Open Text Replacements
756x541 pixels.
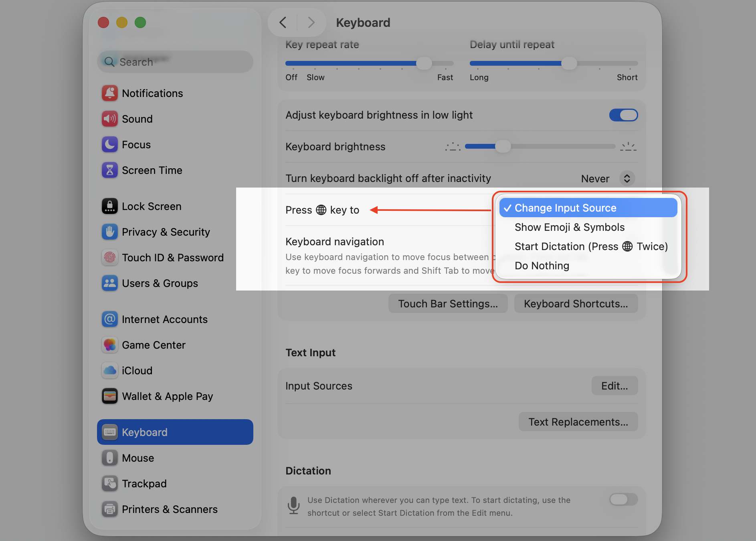tap(578, 422)
